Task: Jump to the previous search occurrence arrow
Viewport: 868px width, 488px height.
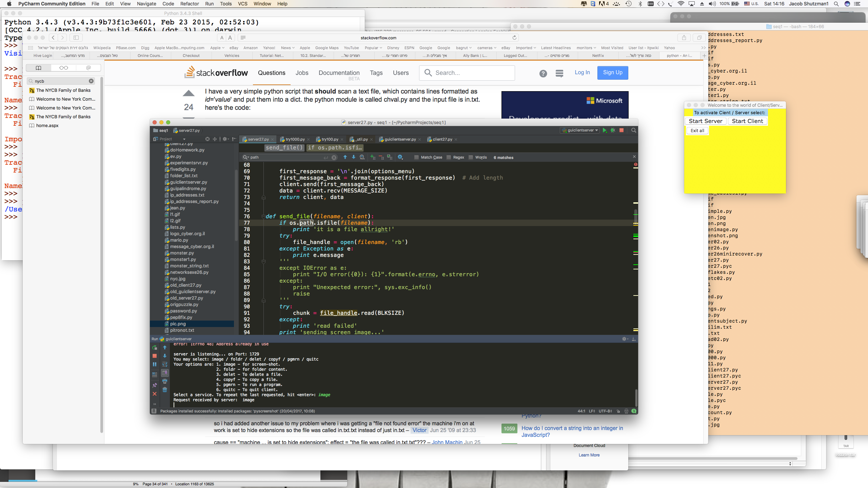Action: 345,157
